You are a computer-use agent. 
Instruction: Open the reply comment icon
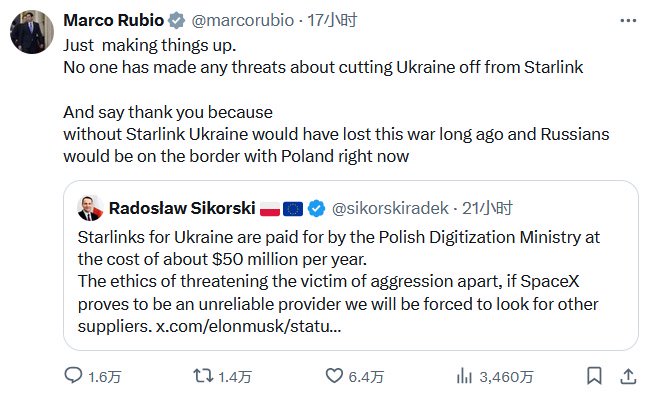(74, 375)
